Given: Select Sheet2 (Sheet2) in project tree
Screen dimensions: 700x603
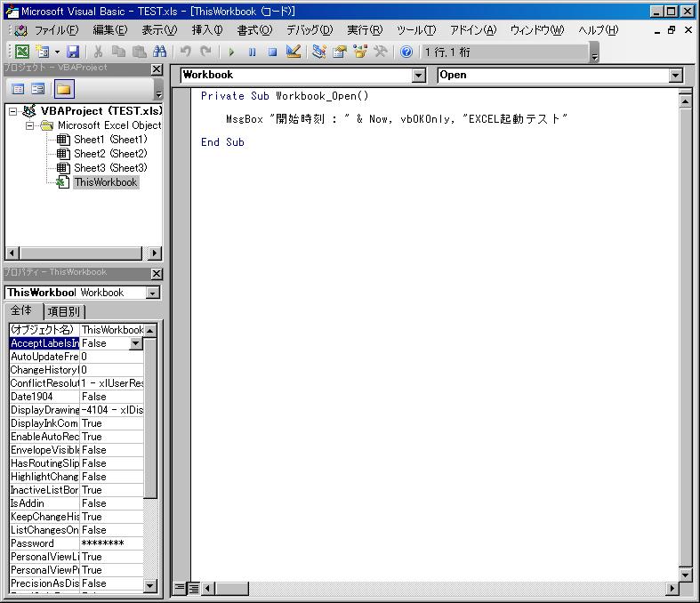Looking at the screenshot, I should click(110, 154).
